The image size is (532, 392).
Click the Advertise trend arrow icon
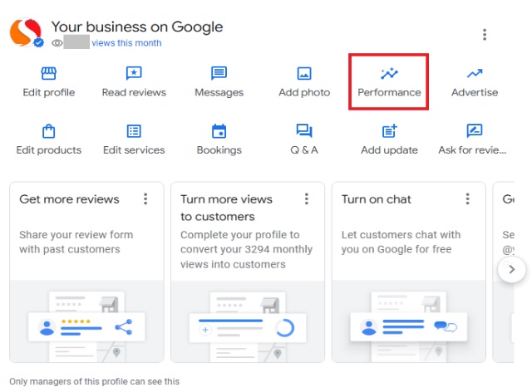[475, 73]
